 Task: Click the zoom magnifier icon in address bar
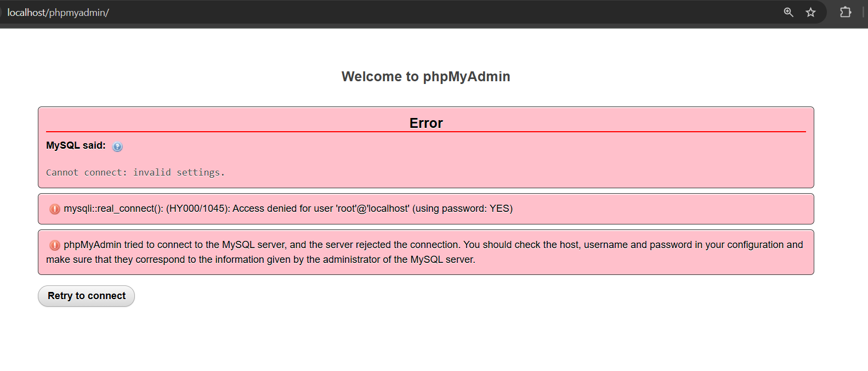click(788, 12)
